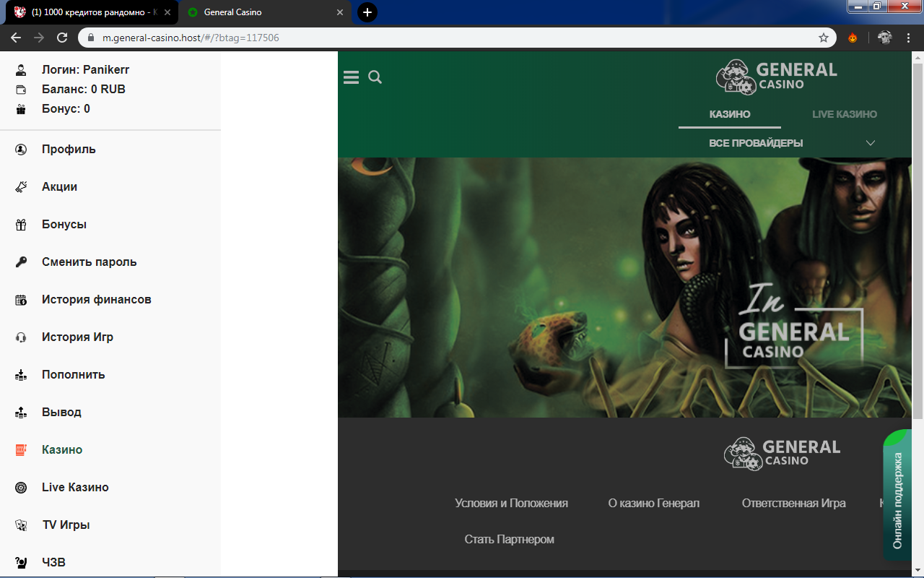
Task: Click the Баланс: 0 RUB text
Action: (84, 90)
